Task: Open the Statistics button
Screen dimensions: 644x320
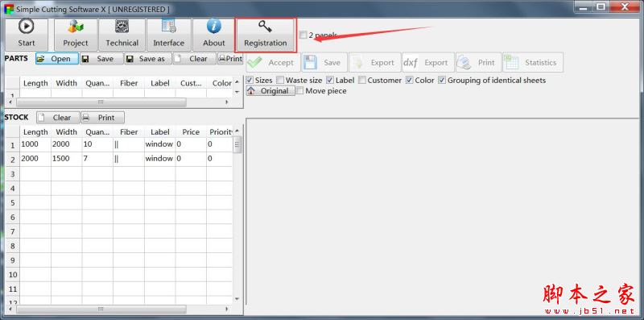Action: 533,63
